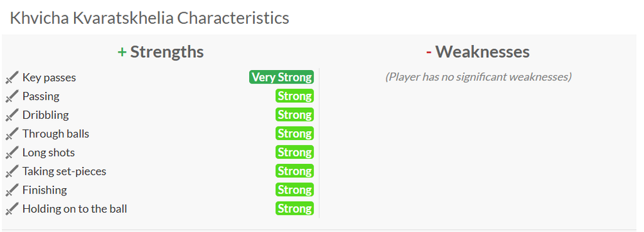644x232 pixels.
Task: Click the sword icon beside Taking set-pieces
Action: pyautogui.click(x=12, y=172)
